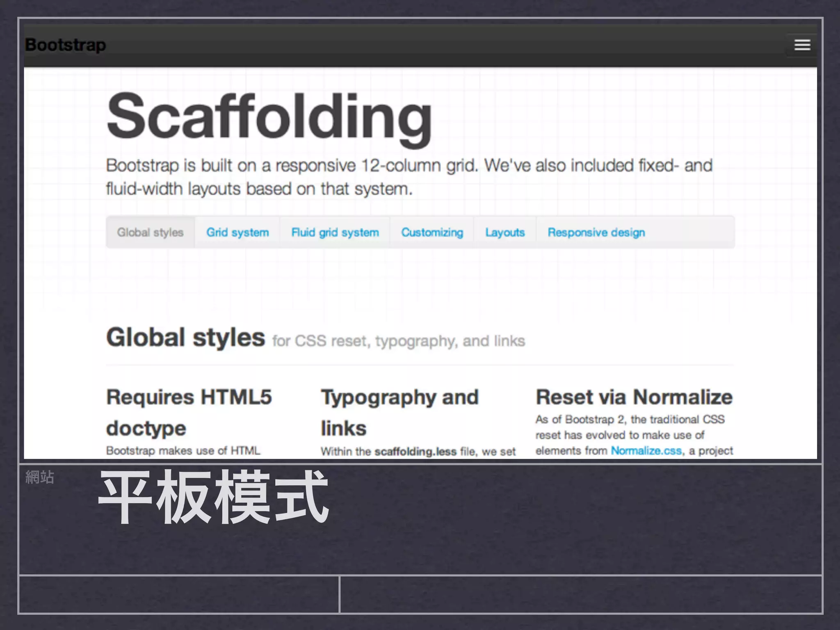This screenshot has height=630, width=840.
Task: Click the 平板模式 slide title
Action: pos(213,497)
